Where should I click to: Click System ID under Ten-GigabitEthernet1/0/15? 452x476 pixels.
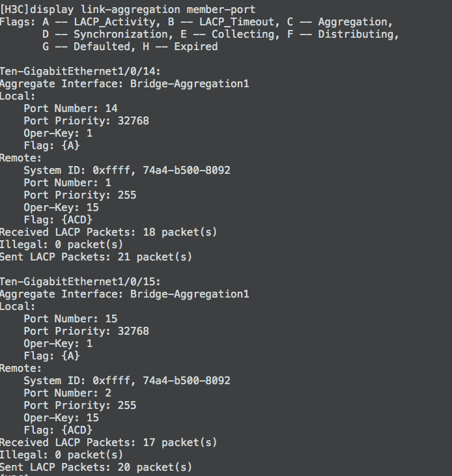point(127,380)
